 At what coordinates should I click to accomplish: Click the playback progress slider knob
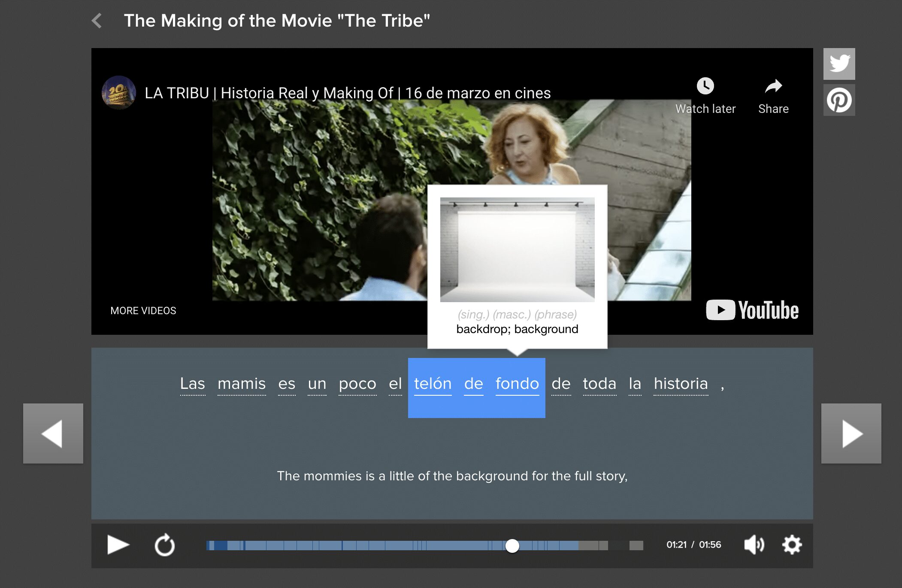pyautogui.click(x=512, y=546)
